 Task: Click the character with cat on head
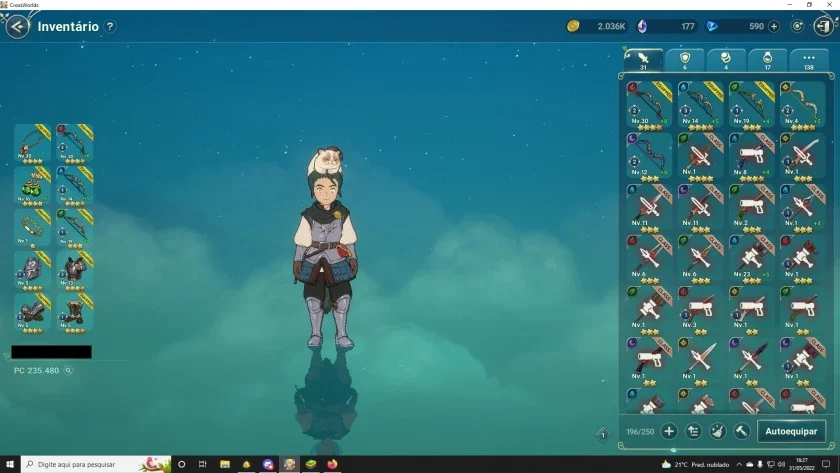(326, 246)
